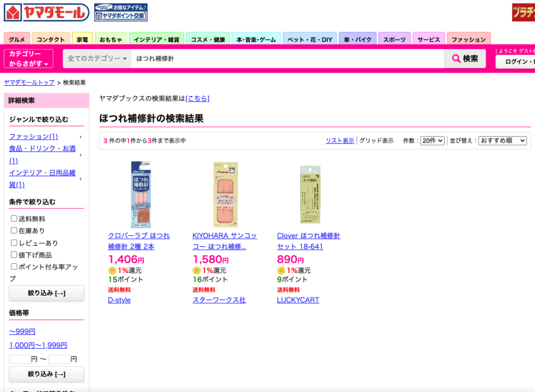Screen dimensions: 535x392
Task: Open the 全てのカテゴリー dropdown
Action: tap(97, 59)
